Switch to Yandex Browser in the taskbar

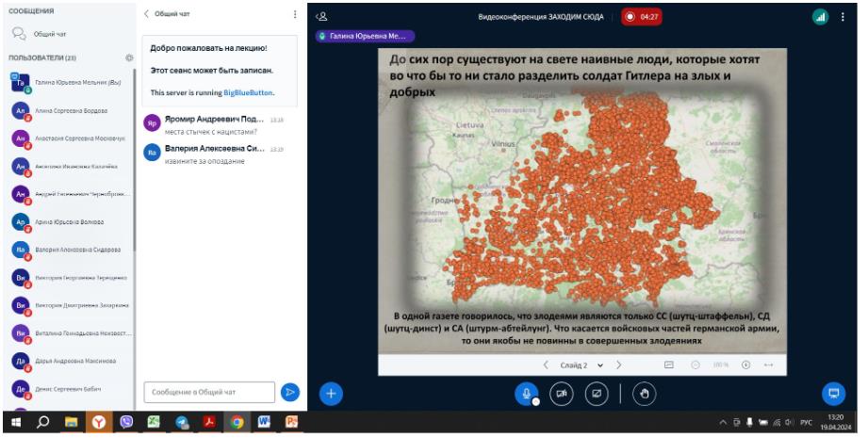99,423
